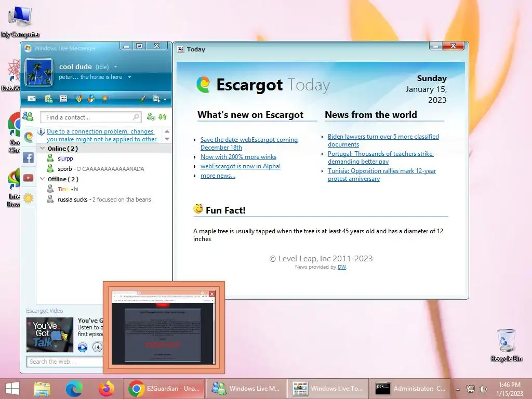This screenshot has width=532, height=399.
Task: Open the menu dropdown arrow beside Show menu
Action: (x=165, y=99)
